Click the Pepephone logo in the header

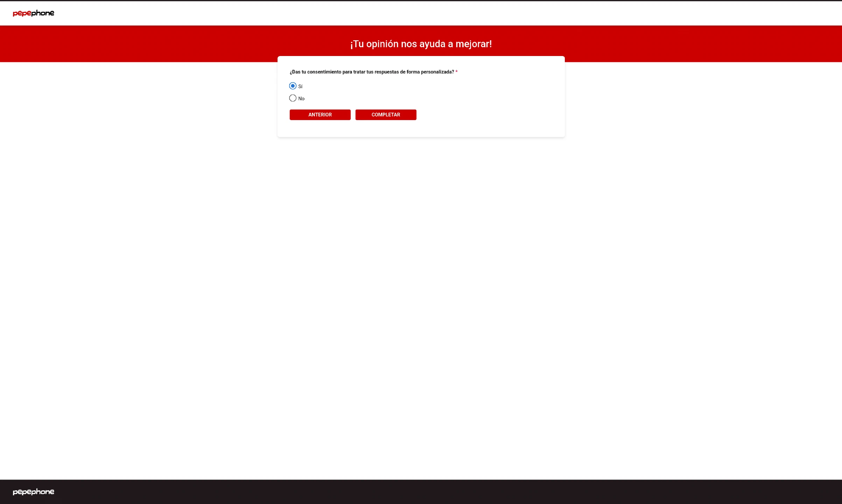pyautogui.click(x=33, y=13)
